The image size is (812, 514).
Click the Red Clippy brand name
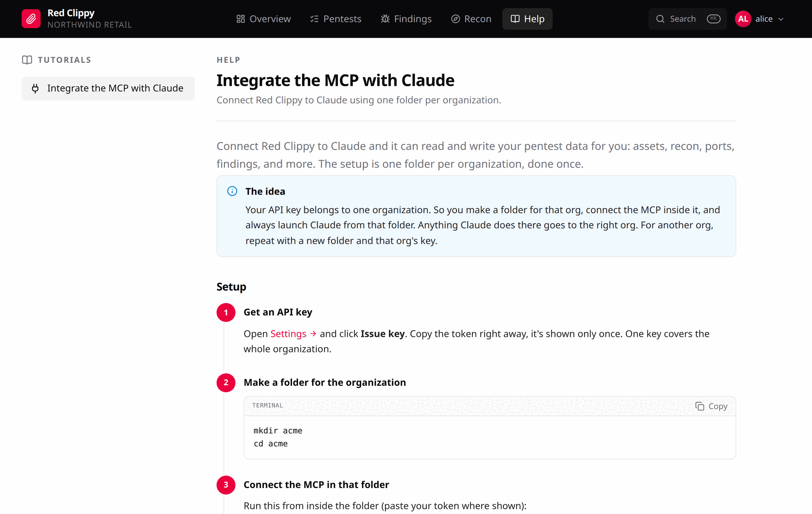click(71, 13)
